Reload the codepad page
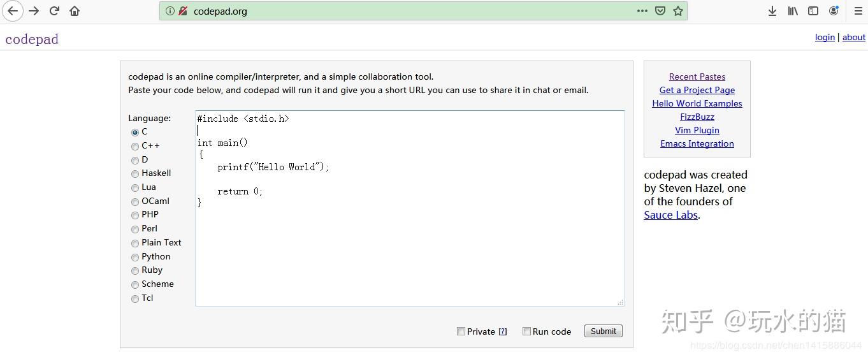This screenshot has height=357, width=868. (54, 11)
